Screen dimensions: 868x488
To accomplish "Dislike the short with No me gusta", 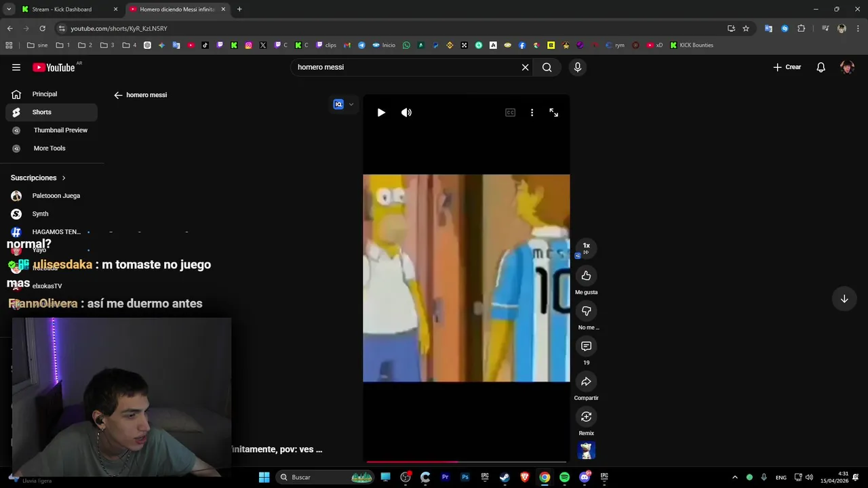I will (x=587, y=311).
